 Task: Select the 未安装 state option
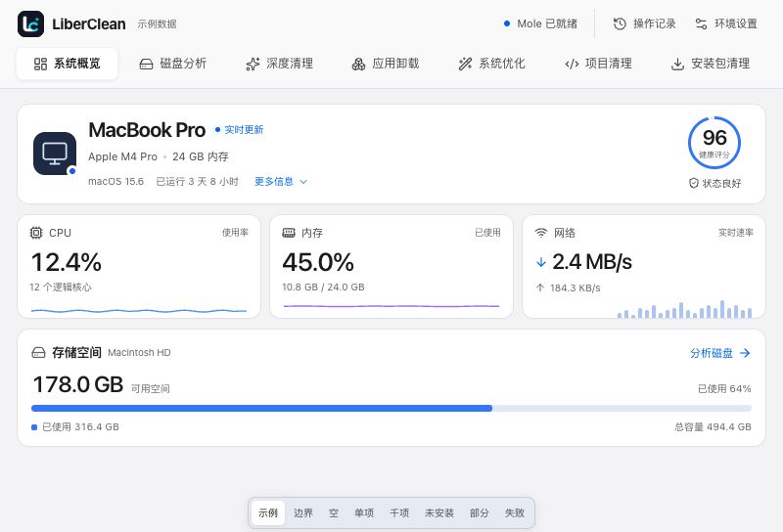(x=439, y=513)
